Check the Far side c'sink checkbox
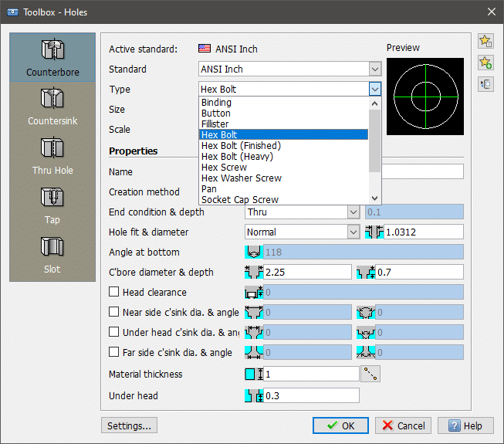 (x=114, y=353)
